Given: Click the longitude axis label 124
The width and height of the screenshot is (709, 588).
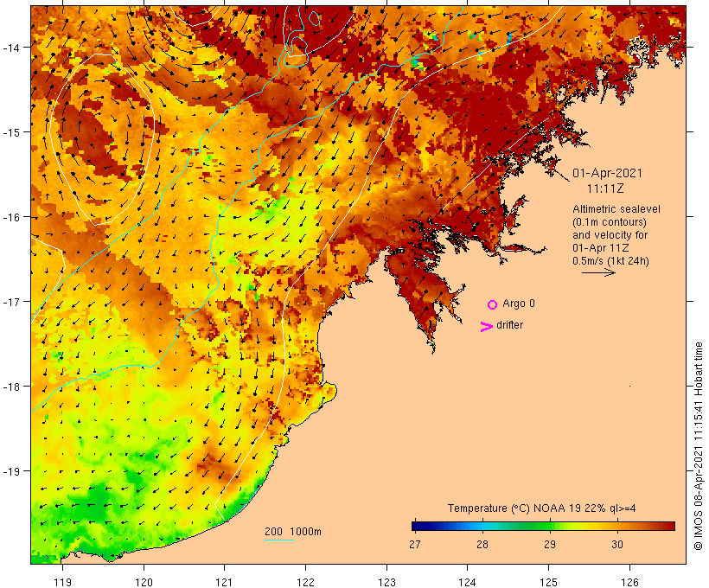Looking at the screenshot, I should click(468, 582).
